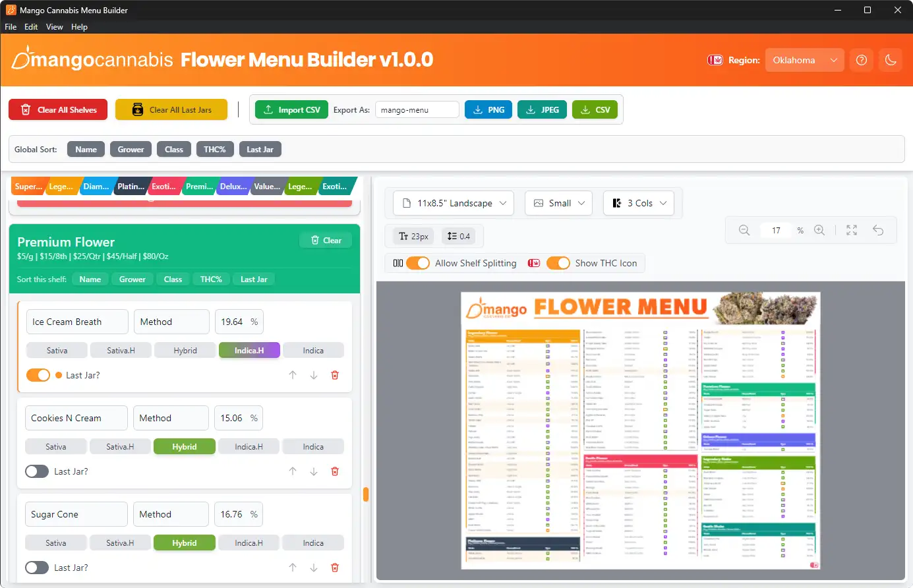
Task: Click the region THC warning icon in header
Action: coord(715,60)
